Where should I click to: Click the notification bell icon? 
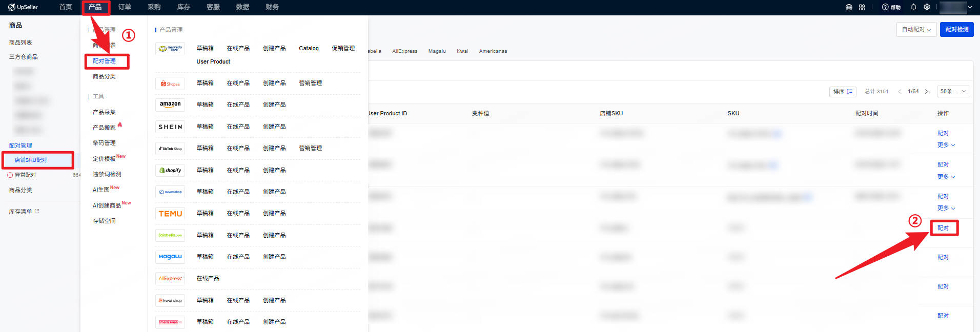click(x=913, y=7)
